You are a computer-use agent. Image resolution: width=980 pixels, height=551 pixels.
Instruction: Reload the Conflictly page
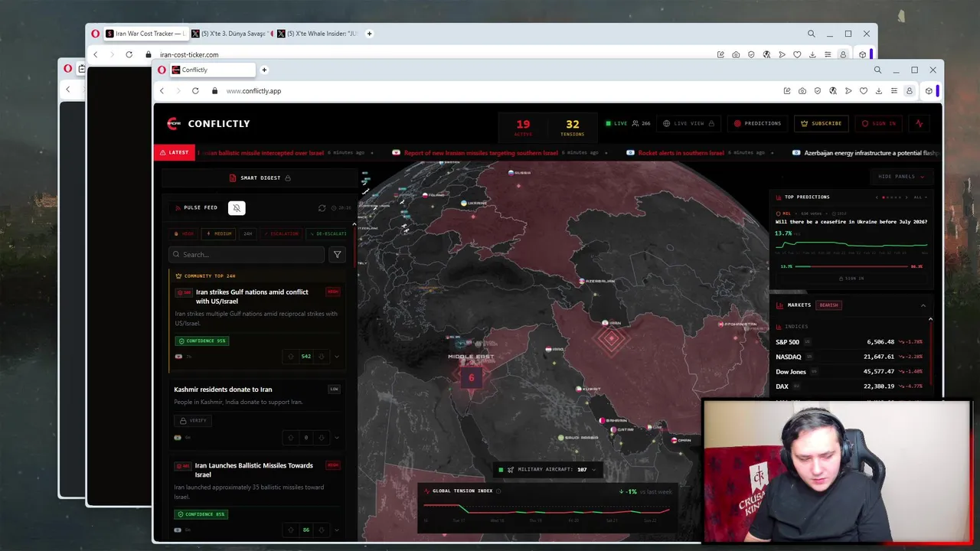pyautogui.click(x=195, y=90)
